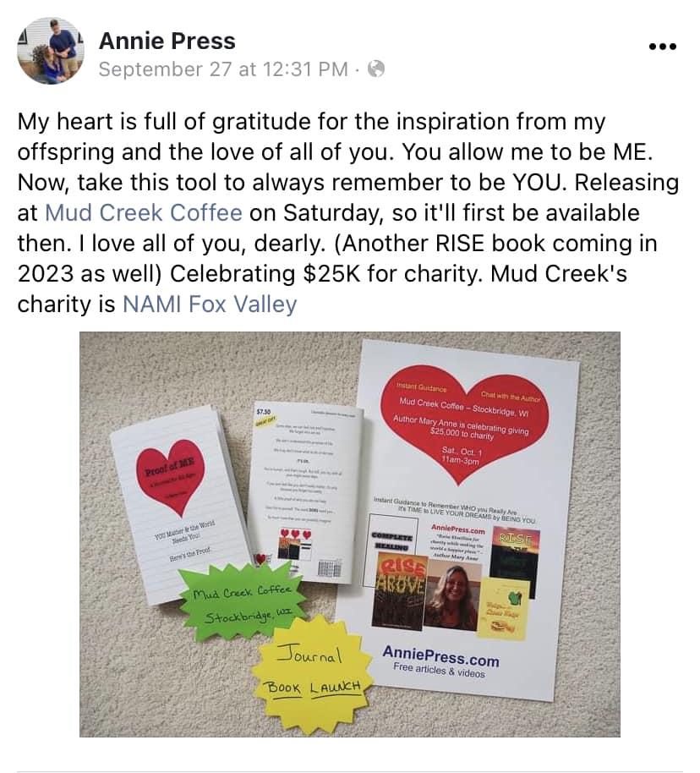
Task: Click the AnniePress.com text on flyer
Action: coord(440,656)
